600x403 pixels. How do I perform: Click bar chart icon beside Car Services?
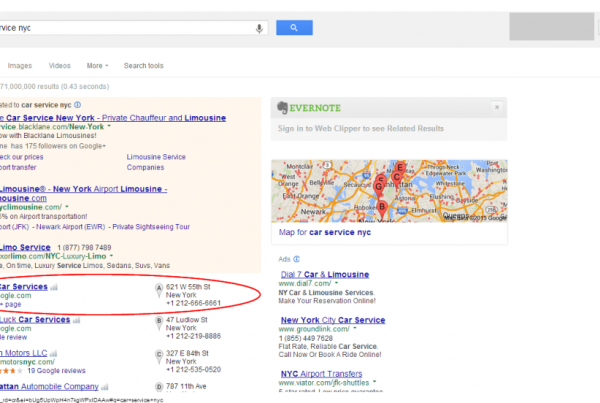point(54,287)
